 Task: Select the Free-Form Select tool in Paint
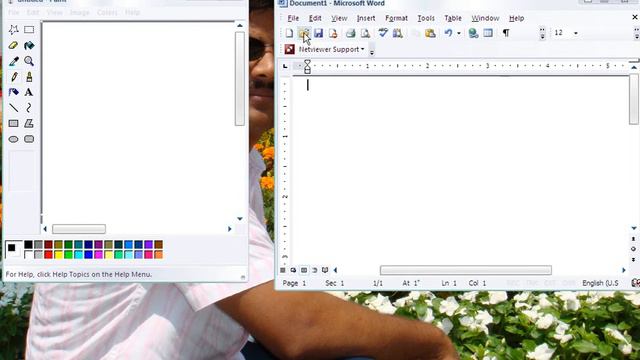click(x=13, y=30)
